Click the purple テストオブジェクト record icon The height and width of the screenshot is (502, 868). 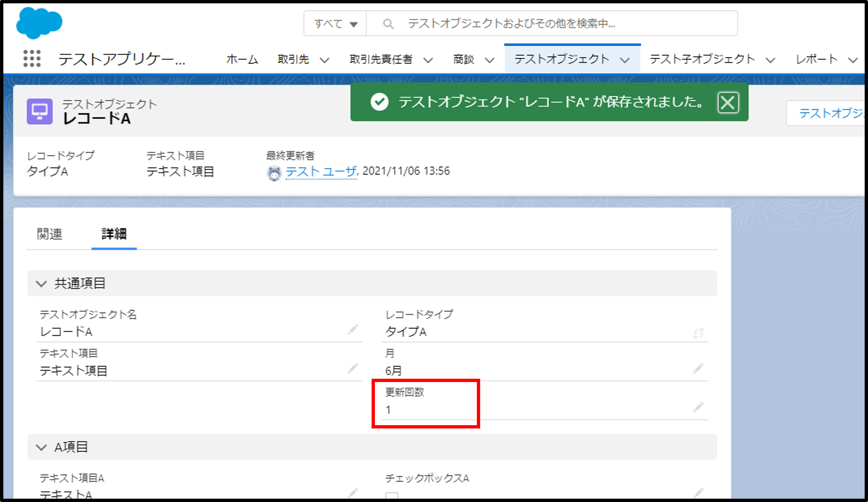tap(40, 111)
